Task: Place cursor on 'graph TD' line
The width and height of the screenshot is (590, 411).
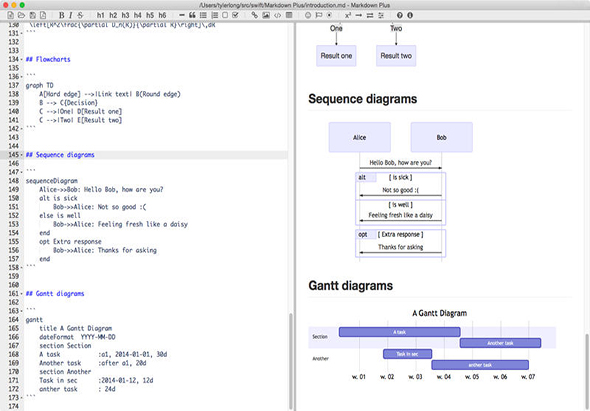Action: point(40,85)
